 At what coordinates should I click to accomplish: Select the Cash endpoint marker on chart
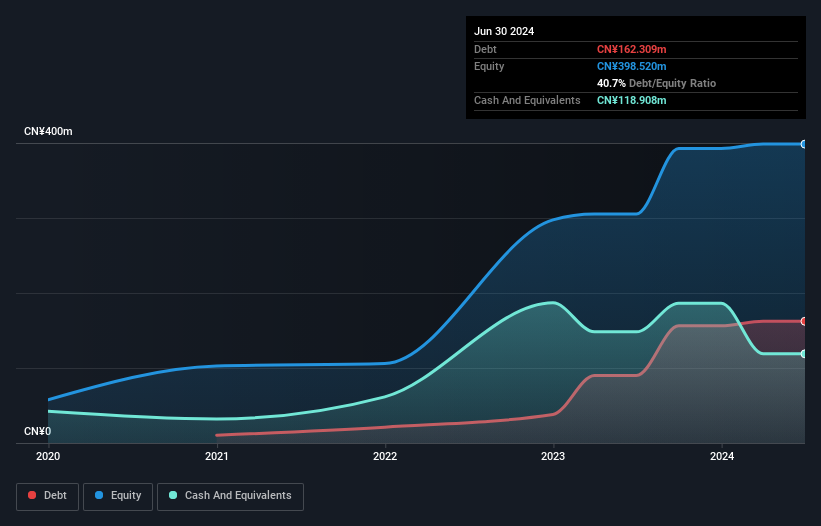[x=804, y=354]
